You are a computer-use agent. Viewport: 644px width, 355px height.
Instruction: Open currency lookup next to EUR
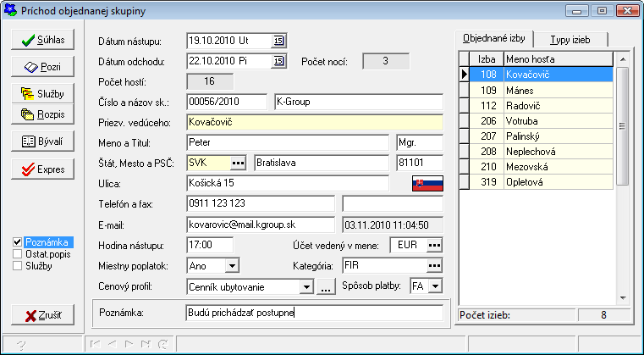(x=434, y=245)
